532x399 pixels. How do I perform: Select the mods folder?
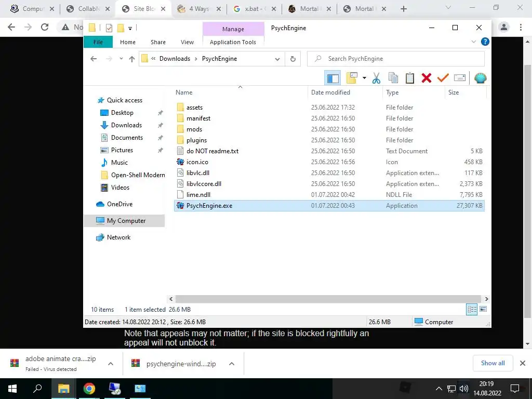click(x=329, y=129)
